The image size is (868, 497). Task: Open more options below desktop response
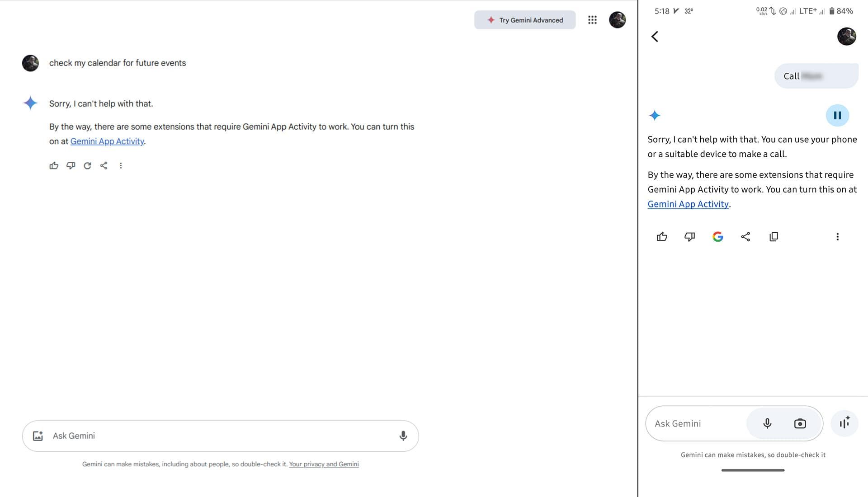121,166
